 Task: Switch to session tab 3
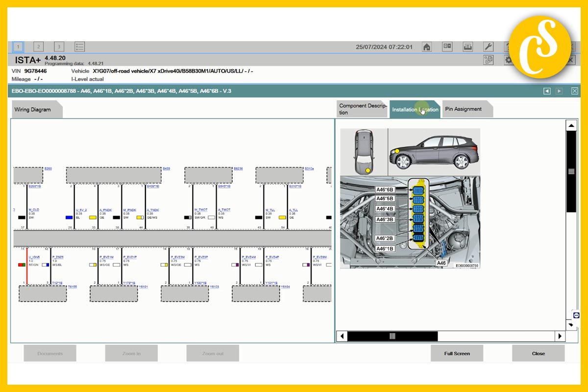pyautogui.click(x=58, y=47)
